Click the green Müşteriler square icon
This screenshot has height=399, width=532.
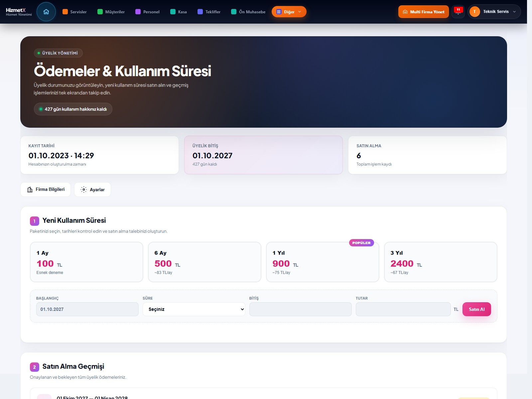(x=100, y=12)
